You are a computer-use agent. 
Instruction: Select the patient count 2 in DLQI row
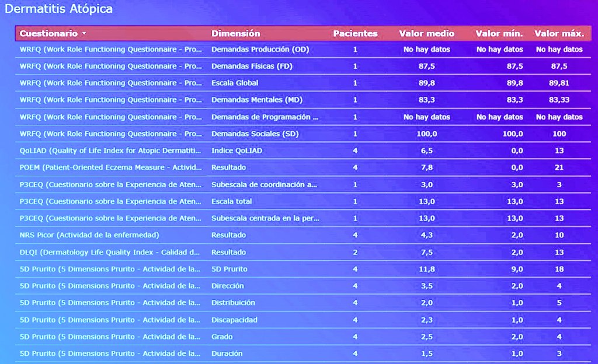355,252
